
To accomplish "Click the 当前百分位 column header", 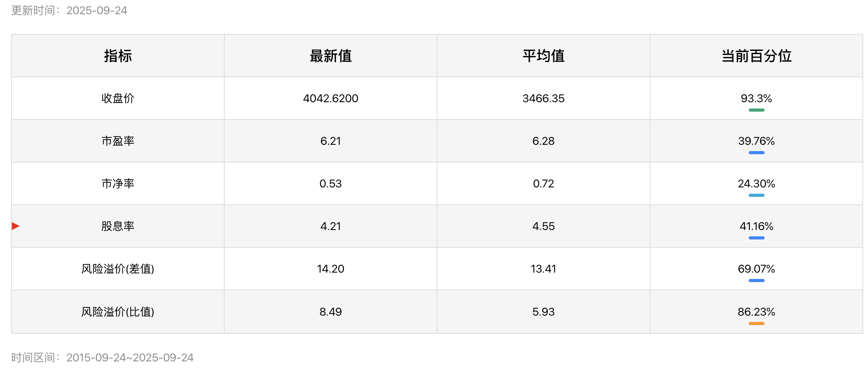I will [x=756, y=56].
